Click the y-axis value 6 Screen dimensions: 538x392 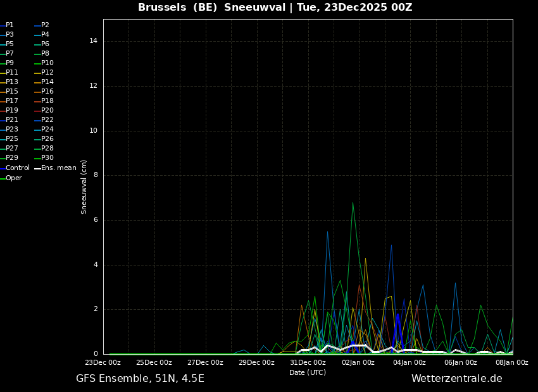coord(96,220)
